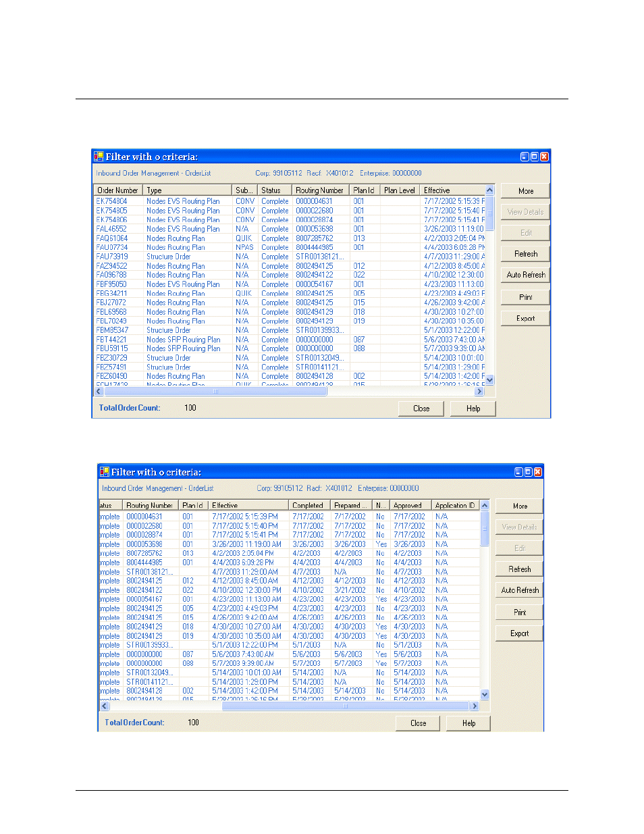Click Auto Refresh in lower window
Image resolution: width=644 pixels, height=834 pixels.
tap(519, 590)
